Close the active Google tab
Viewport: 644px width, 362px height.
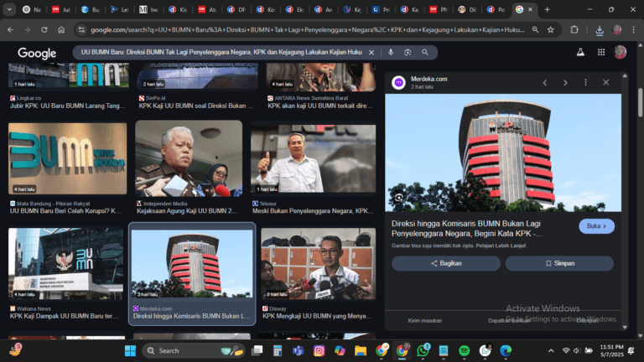pos(530,9)
